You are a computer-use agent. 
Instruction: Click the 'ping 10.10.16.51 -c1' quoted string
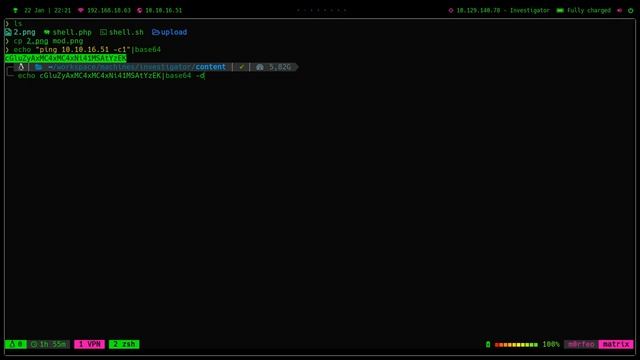tap(83, 49)
